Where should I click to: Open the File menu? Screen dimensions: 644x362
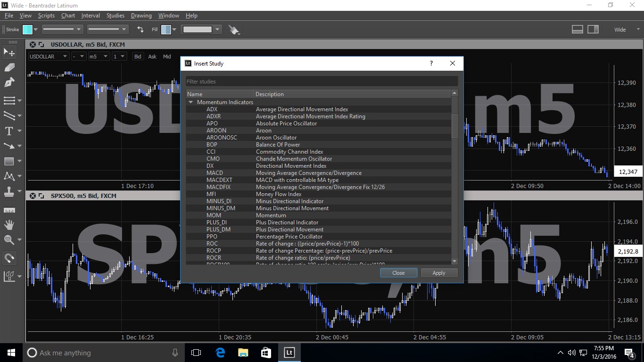click(x=8, y=16)
